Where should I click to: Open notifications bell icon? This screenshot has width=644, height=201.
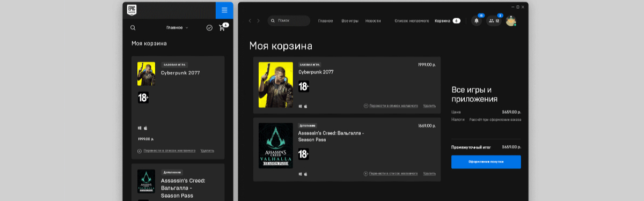[477, 21]
